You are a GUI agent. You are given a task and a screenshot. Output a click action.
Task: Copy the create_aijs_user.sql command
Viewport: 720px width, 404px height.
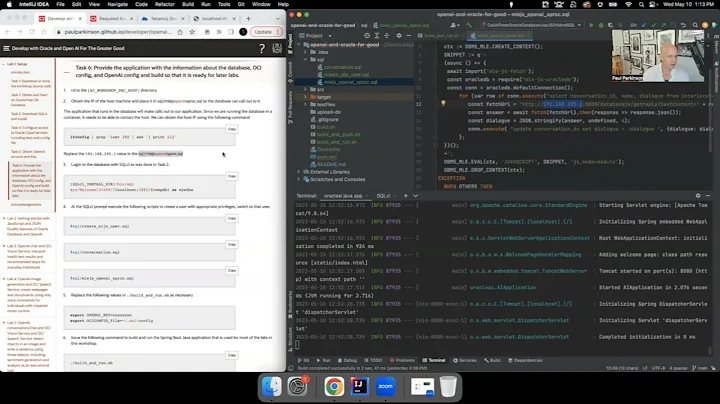pos(232,219)
